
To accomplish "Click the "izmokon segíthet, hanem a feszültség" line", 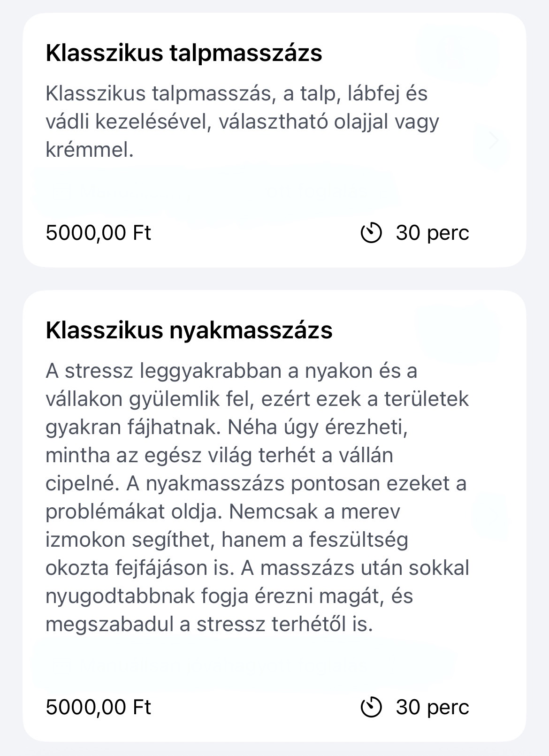I will (227, 540).
